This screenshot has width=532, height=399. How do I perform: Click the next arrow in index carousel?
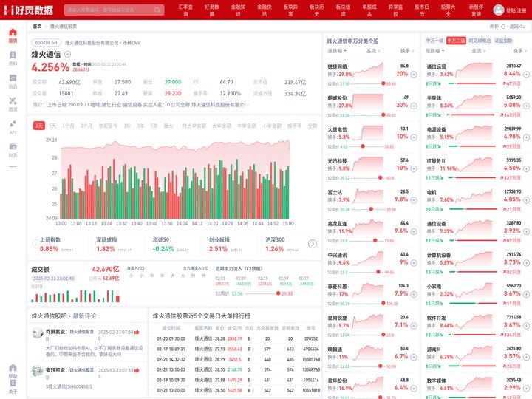pos(313,244)
